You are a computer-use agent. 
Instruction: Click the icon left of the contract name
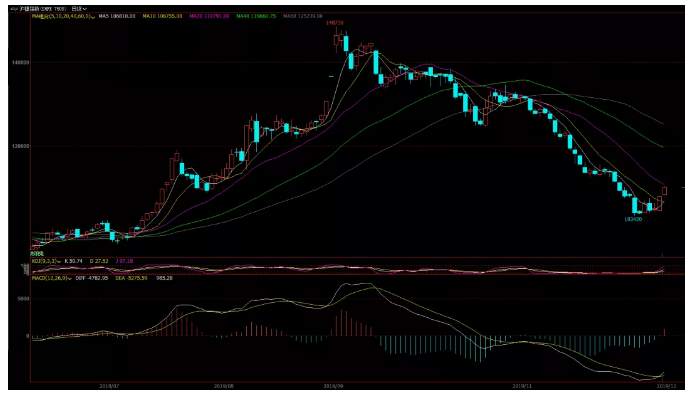[13, 8]
